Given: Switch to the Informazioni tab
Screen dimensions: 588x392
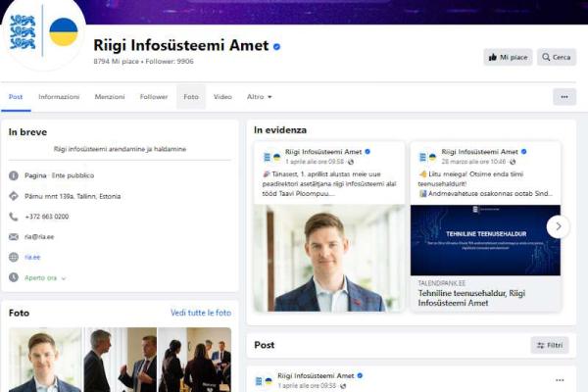Looking at the screenshot, I should click(59, 97).
